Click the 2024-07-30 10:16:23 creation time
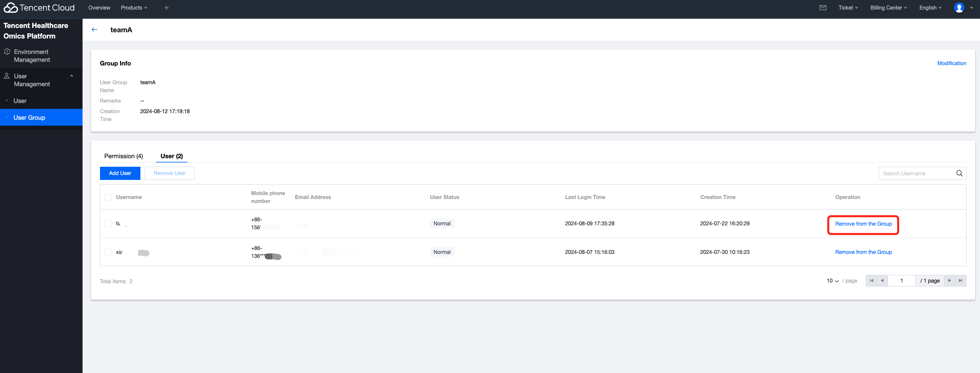This screenshot has height=373, width=980. 725,252
